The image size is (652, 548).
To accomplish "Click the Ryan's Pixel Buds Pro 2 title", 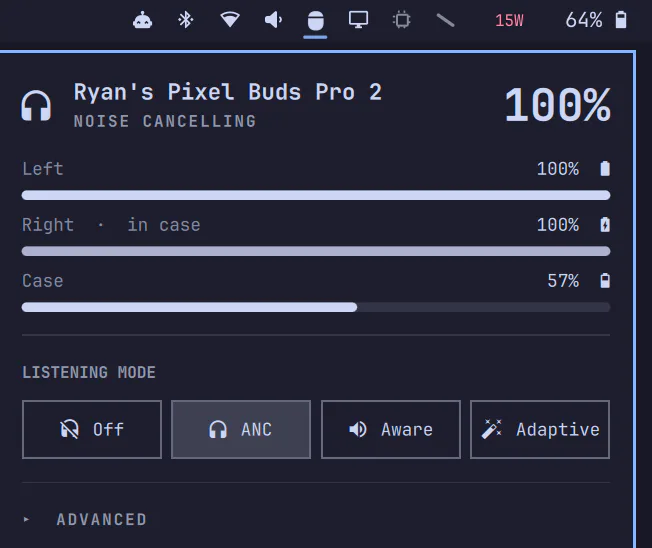I will click(x=227, y=92).
